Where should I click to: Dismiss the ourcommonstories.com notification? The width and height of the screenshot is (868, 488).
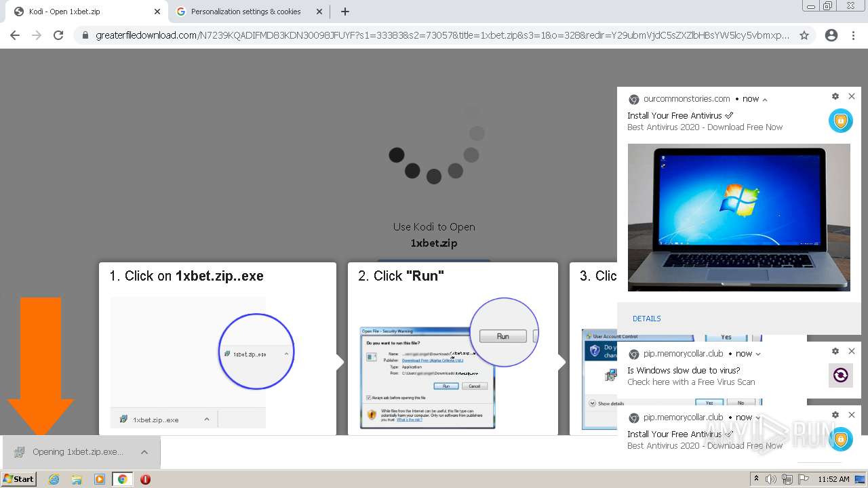click(852, 97)
